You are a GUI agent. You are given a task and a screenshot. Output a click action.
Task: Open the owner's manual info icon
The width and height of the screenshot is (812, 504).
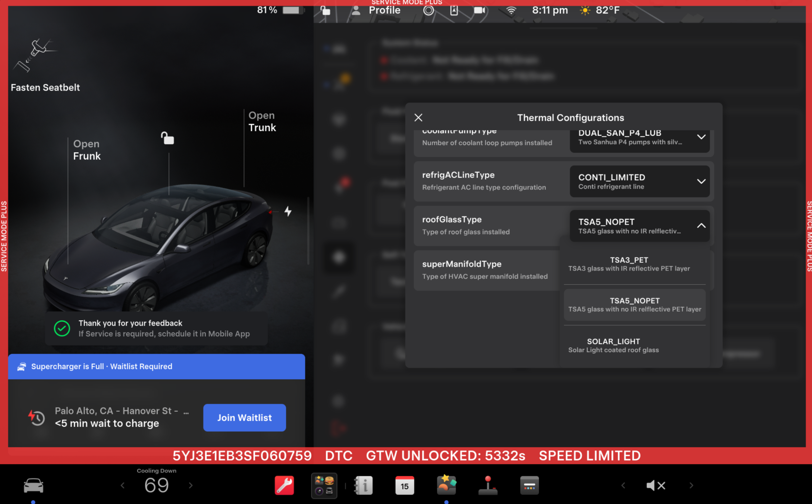point(363,485)
